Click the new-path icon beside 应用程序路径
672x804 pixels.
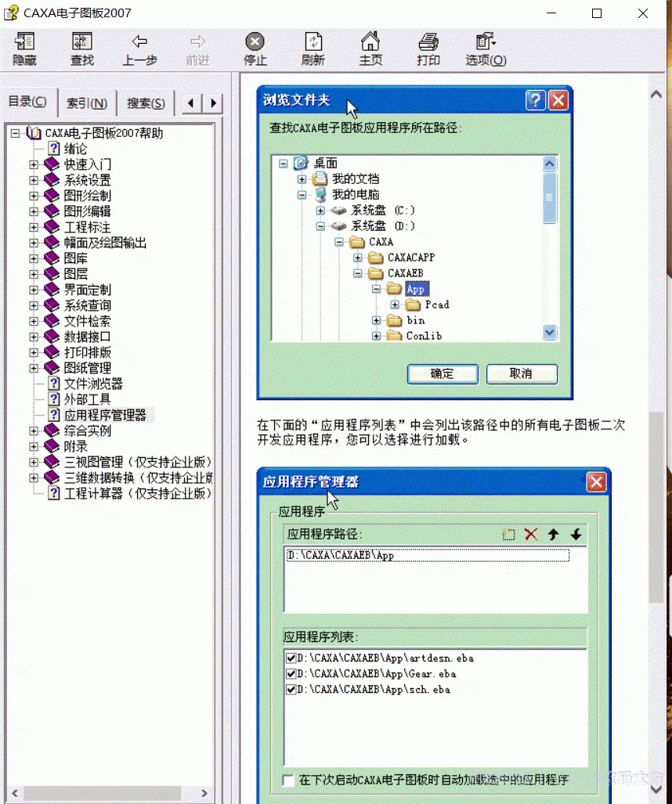(508, 534)
